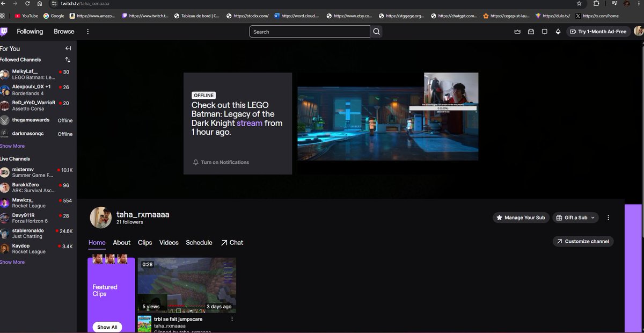Reload the page with refresh icon
This screenshot has width=644, height=333.
(x=27, y=3)
